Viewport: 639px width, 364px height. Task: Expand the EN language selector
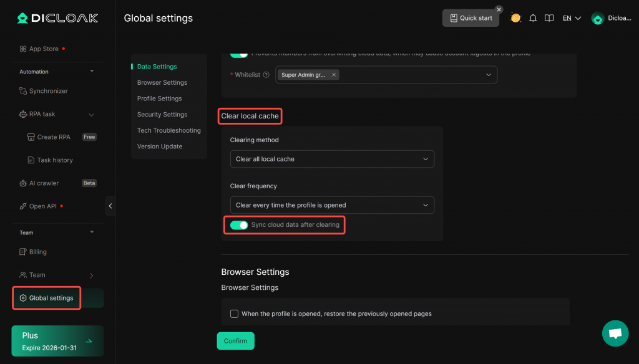[572, 18]
